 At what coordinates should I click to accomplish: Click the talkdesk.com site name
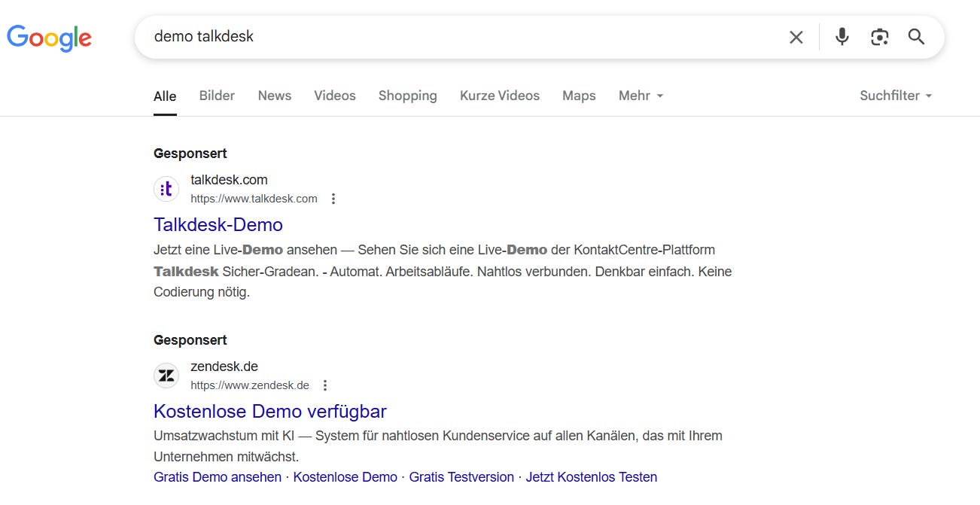pyautogui.click(x=229, y=180)
